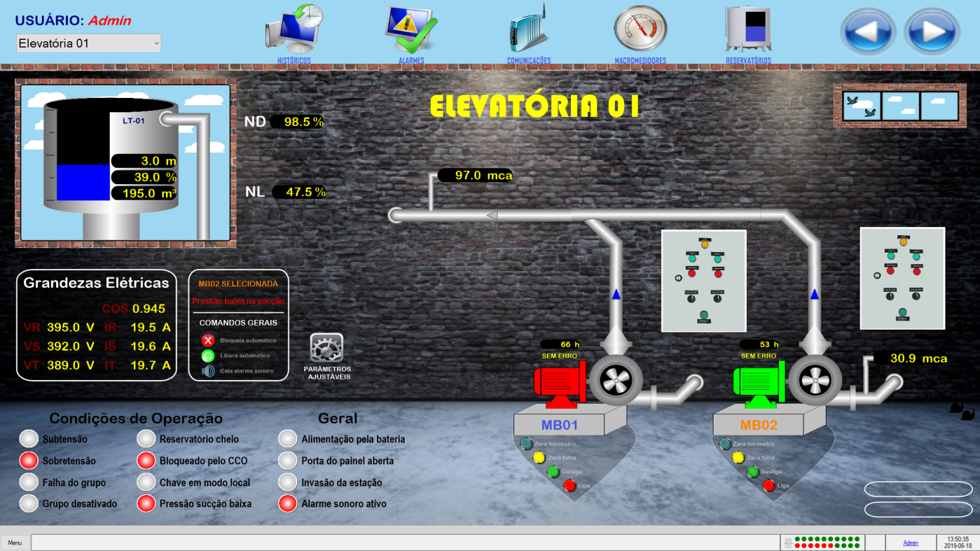Turn on pump MB01 with Liga

coord(569,485)
